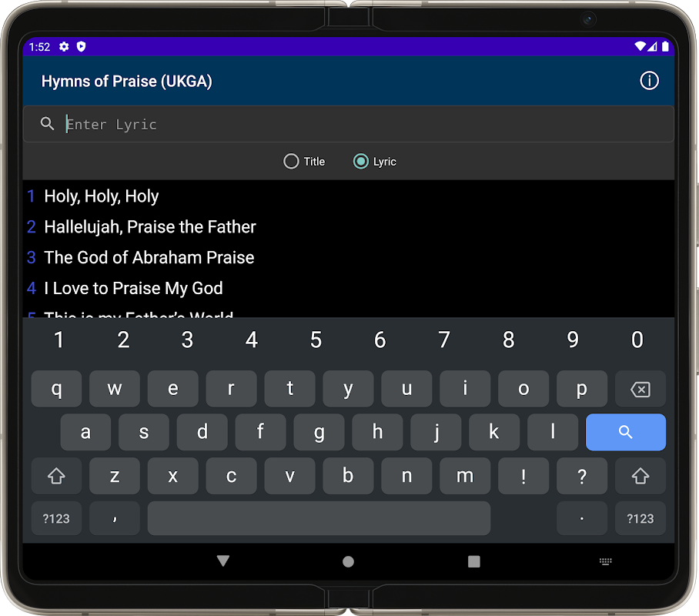Tap the Wi-Fi icon in status bar
The height and width of the screenshot is (616, 699).
point(640,46)
